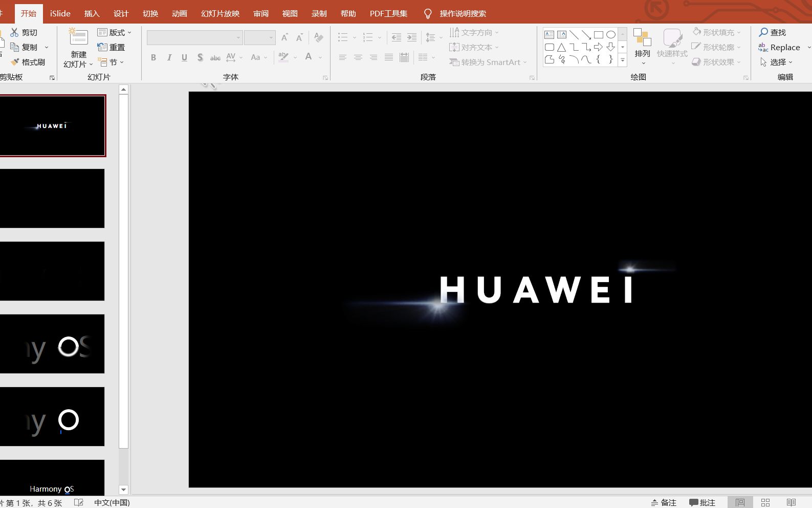
Task: Select the rectangle shape in gallery
Action: point(599,35)
